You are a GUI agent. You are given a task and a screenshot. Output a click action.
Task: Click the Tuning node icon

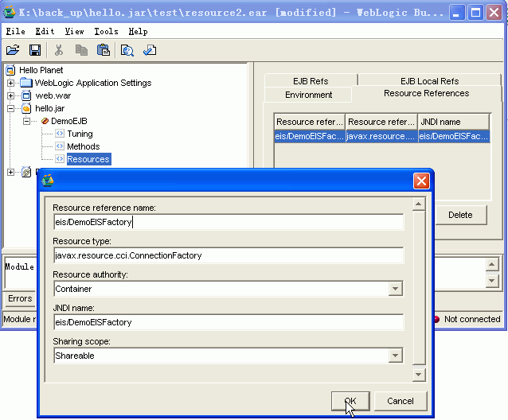[x=60, y=134]
